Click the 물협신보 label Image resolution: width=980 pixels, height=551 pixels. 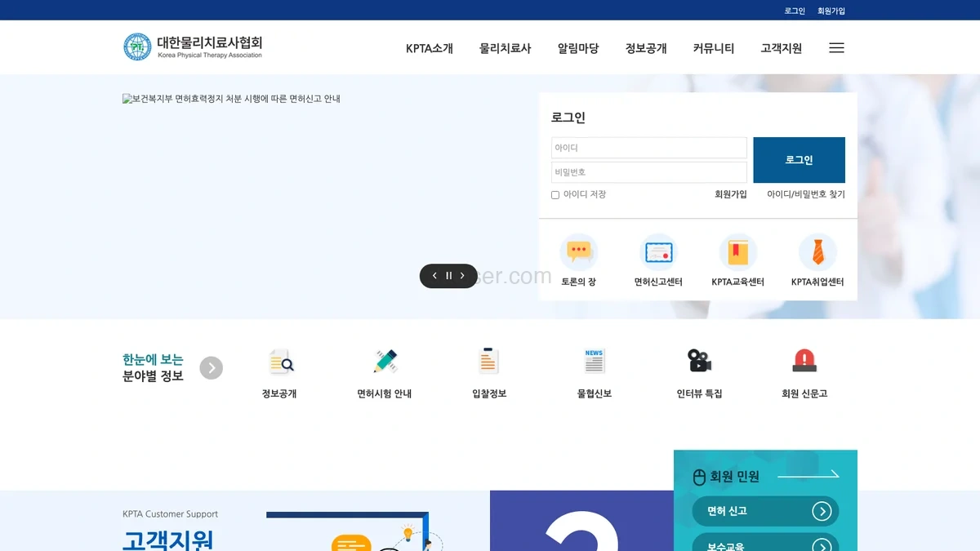point(595,393)
